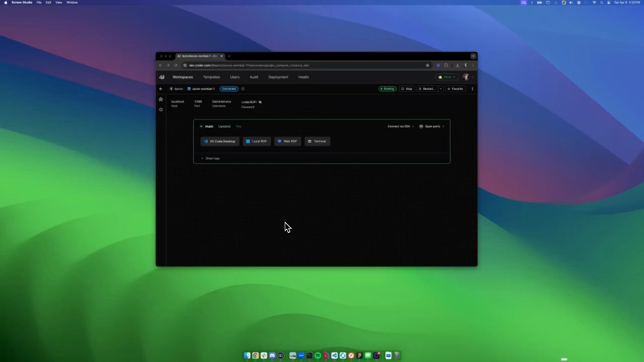Expand the Connect via SSH dropdown

400,127
